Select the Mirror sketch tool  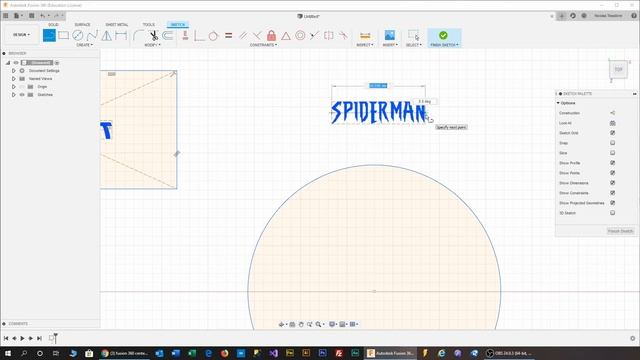tap(107, 36)
